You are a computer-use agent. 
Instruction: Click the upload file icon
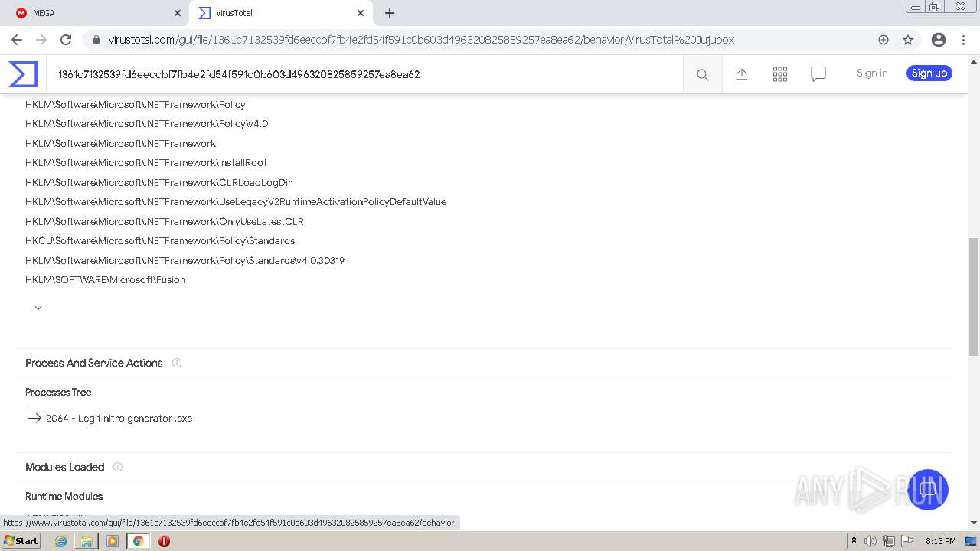tap(742, 74)
